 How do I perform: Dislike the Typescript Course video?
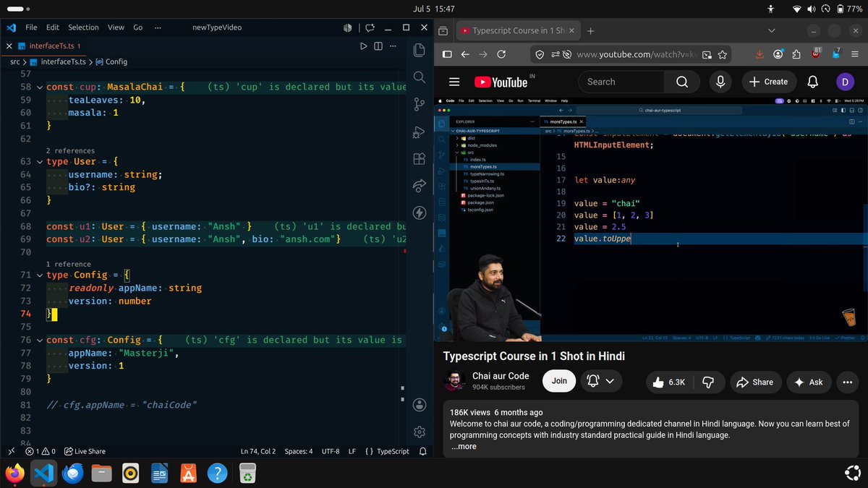[x=709, y=382]
